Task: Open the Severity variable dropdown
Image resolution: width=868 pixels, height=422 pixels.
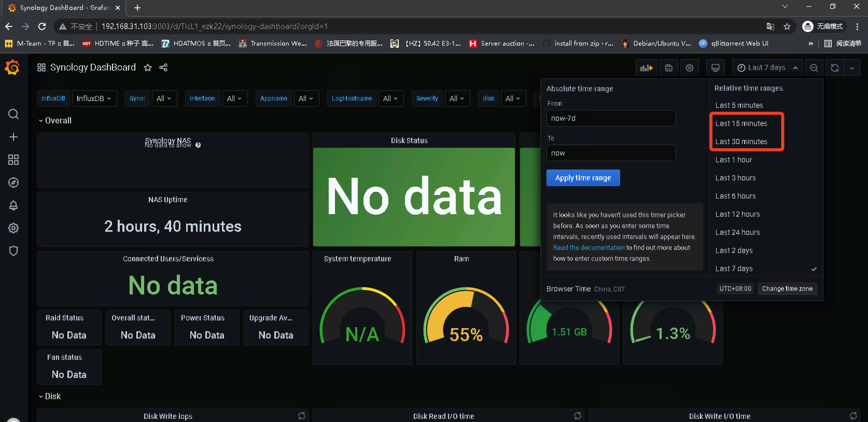Action: tap(457, 98)
